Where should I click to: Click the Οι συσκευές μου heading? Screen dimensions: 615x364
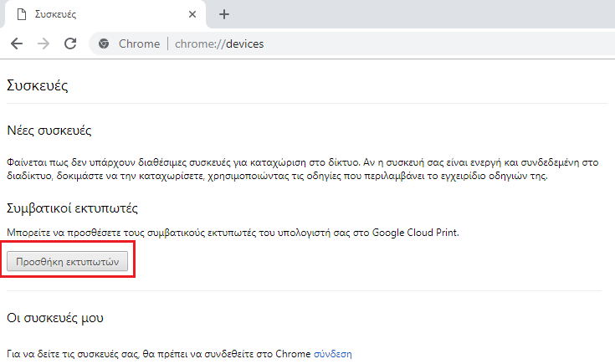coord(55,318)
